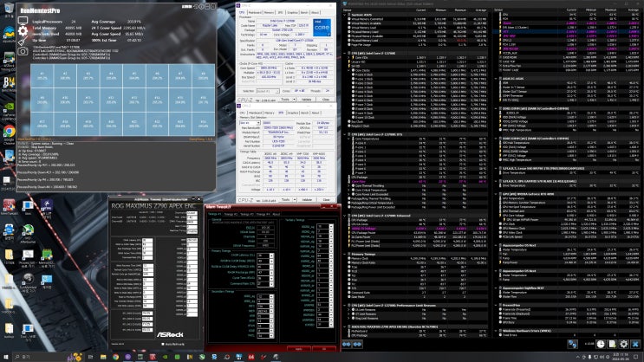
Task: Open Tools dropdown arrow in lower CPU-Z window
Action: (294, 199)
